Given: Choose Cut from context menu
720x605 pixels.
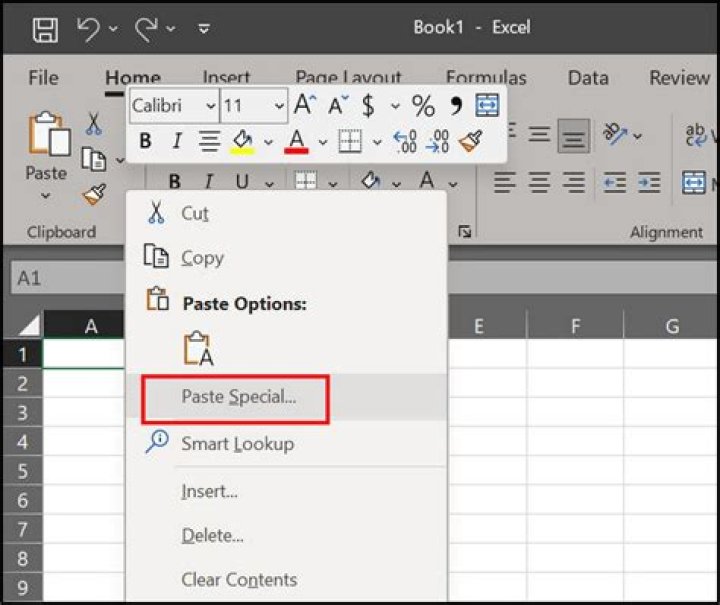Looking at the screenshot, I should coord(287,213).
